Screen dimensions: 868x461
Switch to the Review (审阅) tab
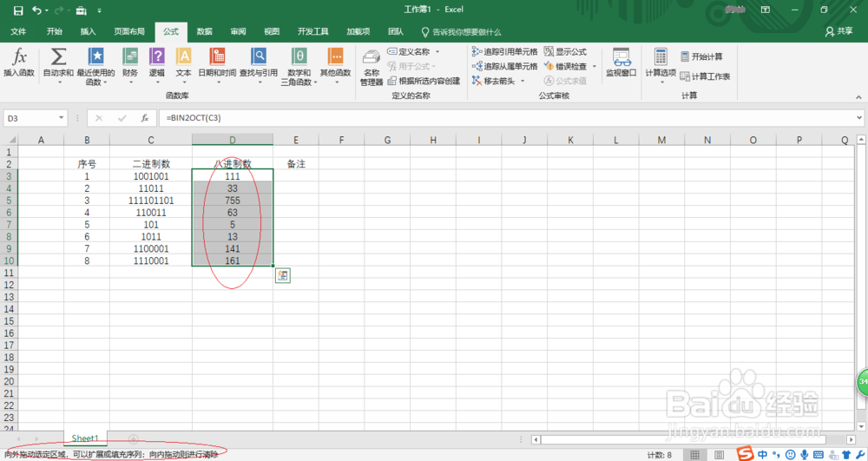tap(238, 31)
